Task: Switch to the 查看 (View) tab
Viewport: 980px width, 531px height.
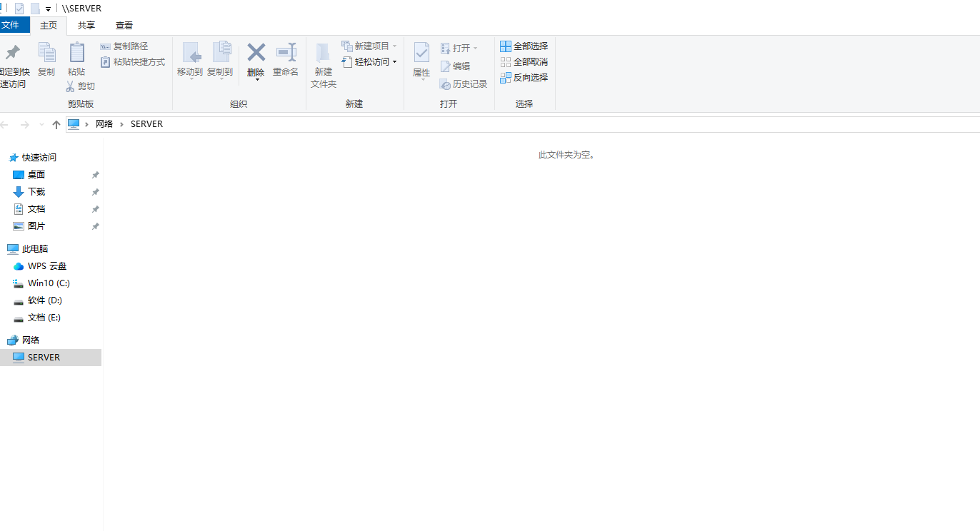Action: (124, 26)
